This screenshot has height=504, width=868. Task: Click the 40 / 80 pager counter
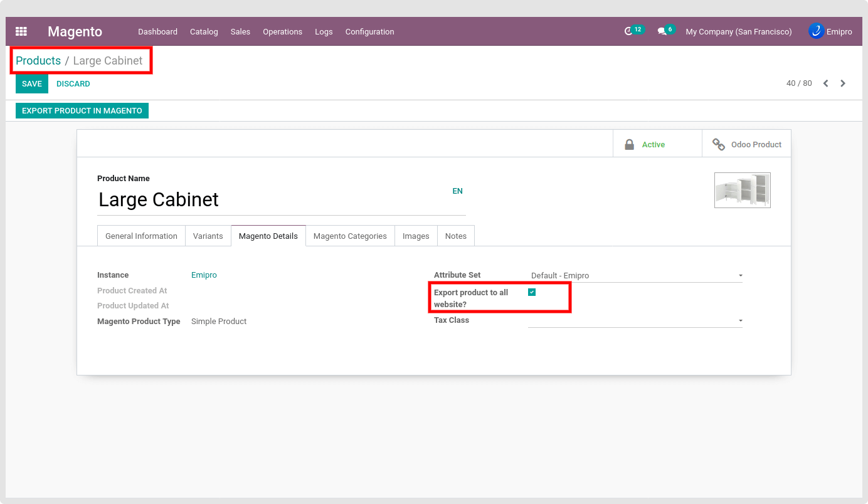coord(799,83)
